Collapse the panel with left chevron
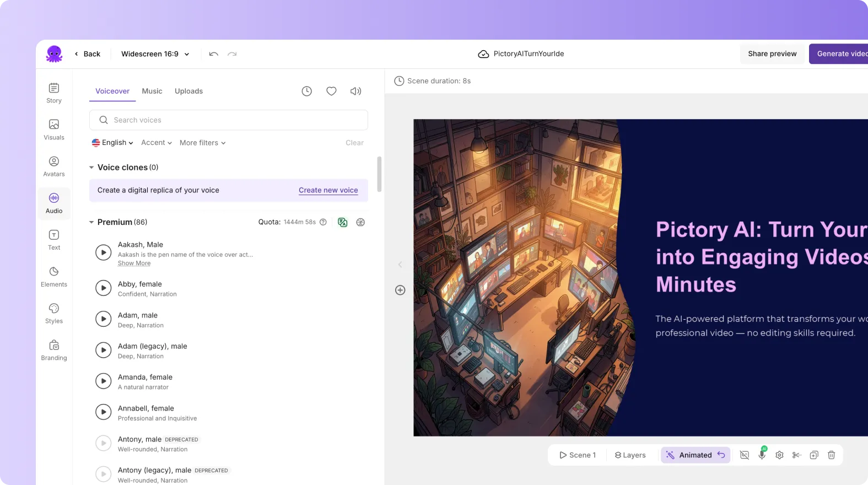 (400, 265)
